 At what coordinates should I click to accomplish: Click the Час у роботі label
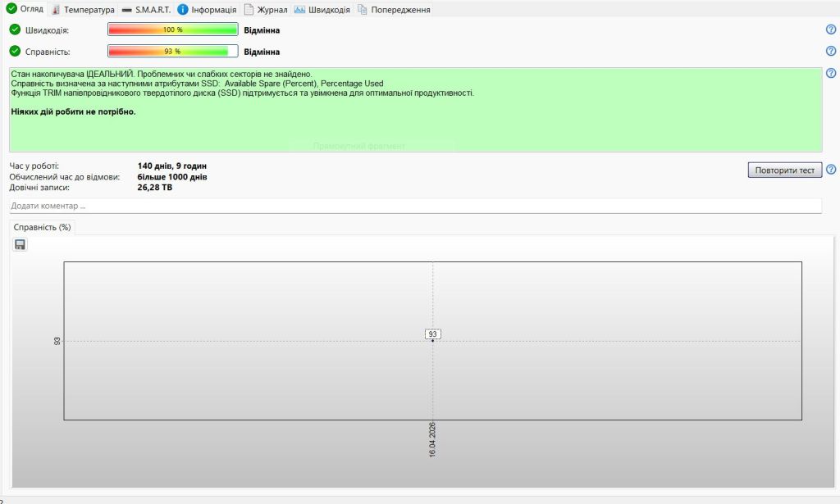[x=34, y=166]
